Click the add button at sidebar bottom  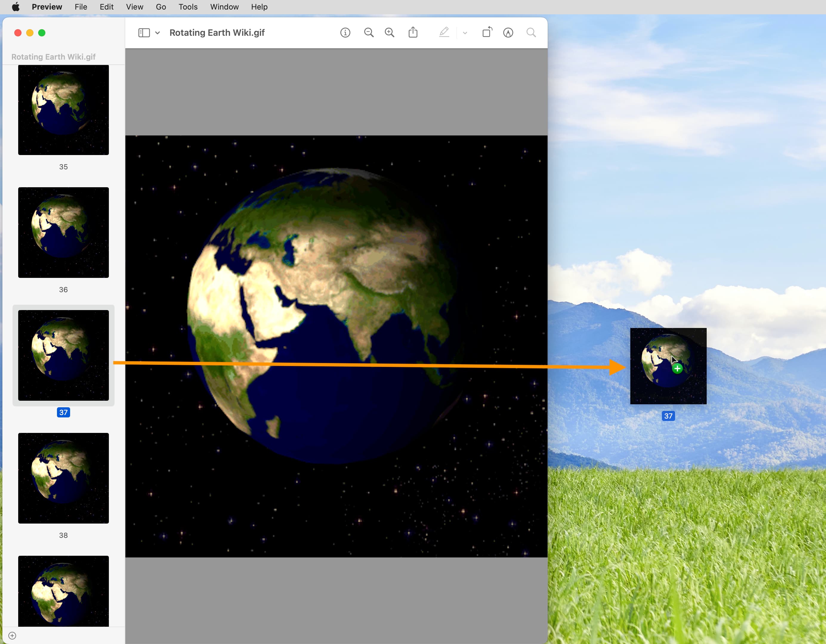[12, 636]
